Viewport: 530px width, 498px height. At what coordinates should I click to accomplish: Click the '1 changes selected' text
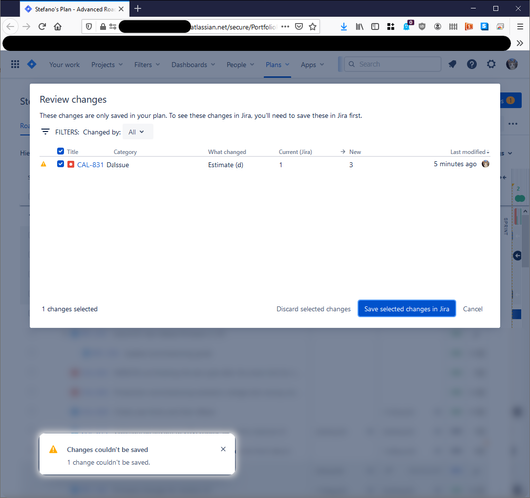(70, 309)
